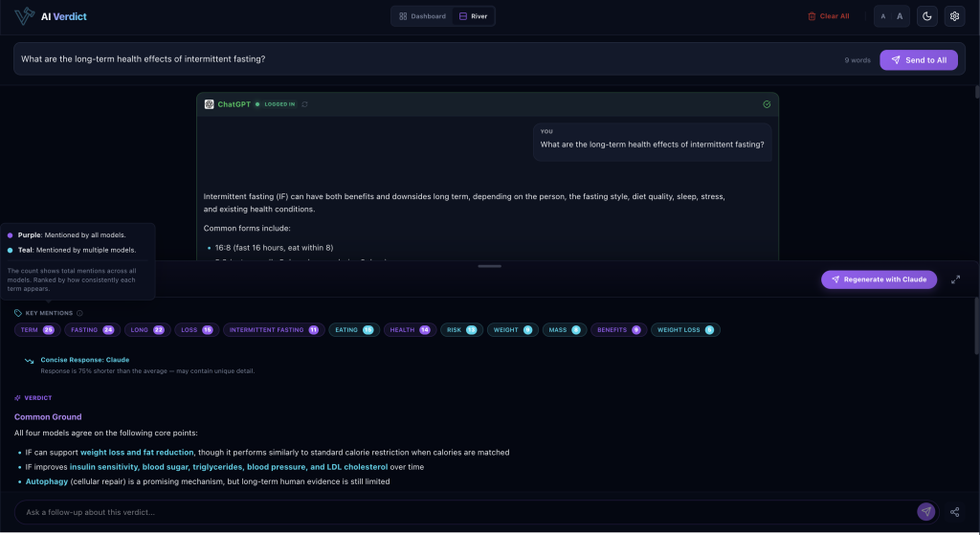
Task: Switch to the Dashboard view
Action: click(422, 16)
